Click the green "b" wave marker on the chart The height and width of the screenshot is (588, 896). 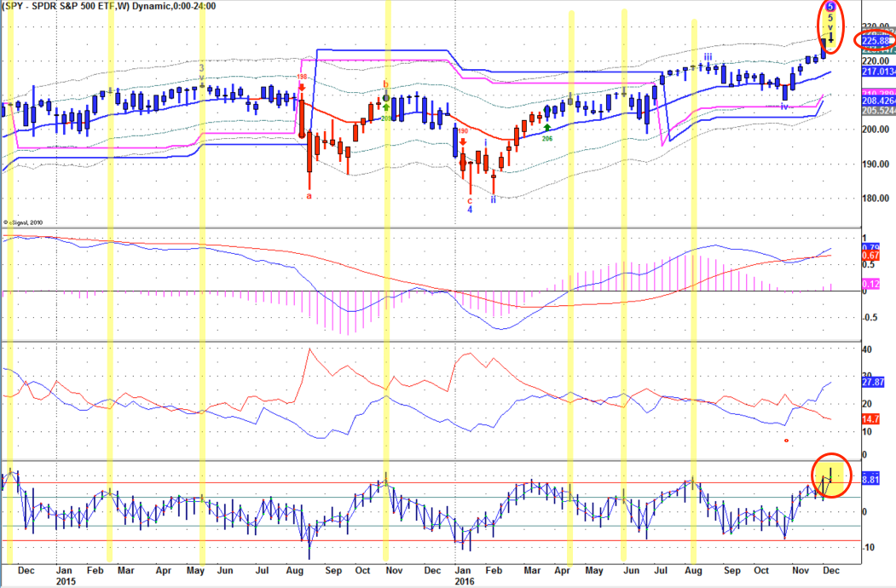pos(384,84)
